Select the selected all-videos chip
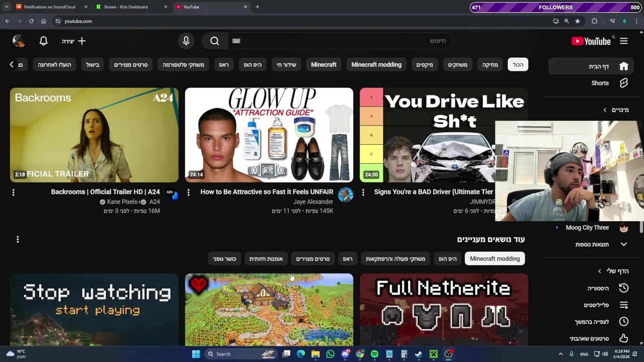 [518, 65]
